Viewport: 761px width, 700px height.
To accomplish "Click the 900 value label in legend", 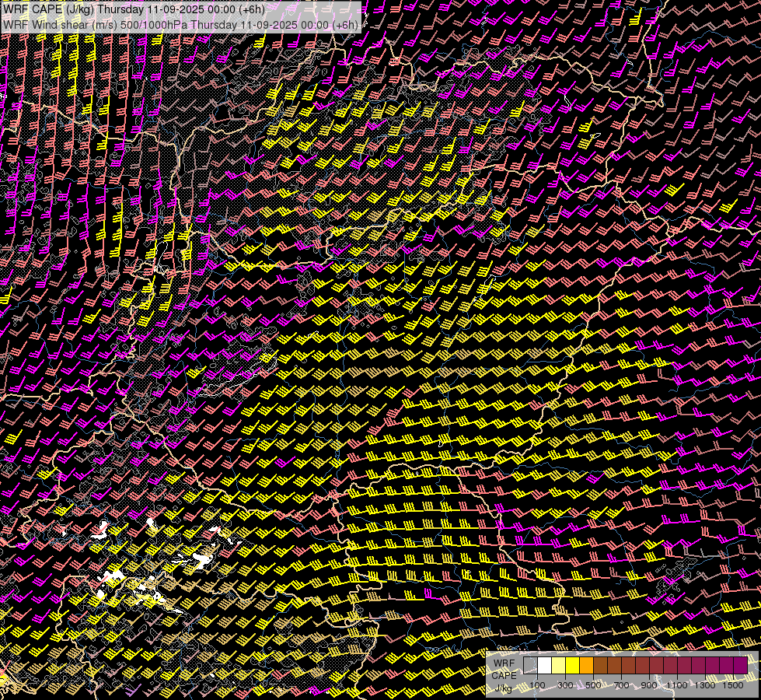I will pyautogui.click(x=649, y=685).
